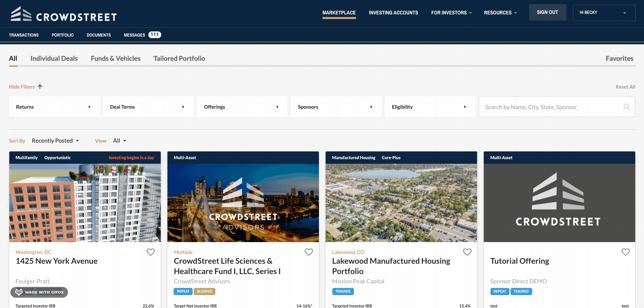This screenshot has height=308, width=644.
Task: Click the BLENDED badge
Action: coord(205,291)
